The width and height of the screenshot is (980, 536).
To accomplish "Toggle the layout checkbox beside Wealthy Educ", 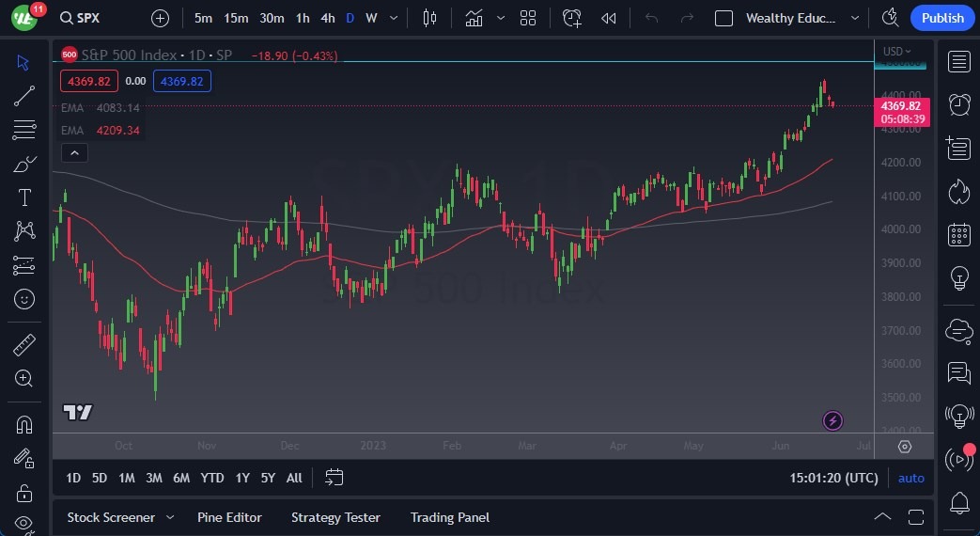I will [723, 18].
